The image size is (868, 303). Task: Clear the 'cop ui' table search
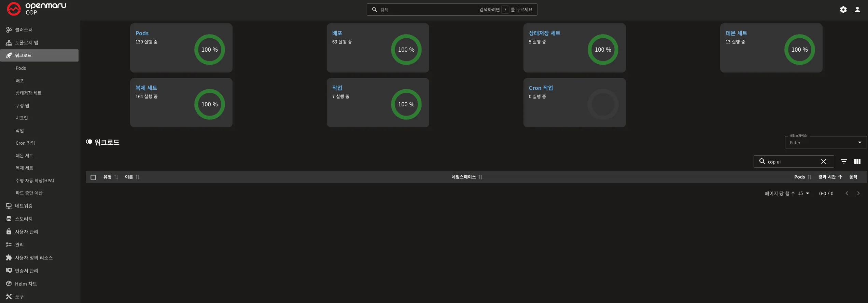click(823, 161)
